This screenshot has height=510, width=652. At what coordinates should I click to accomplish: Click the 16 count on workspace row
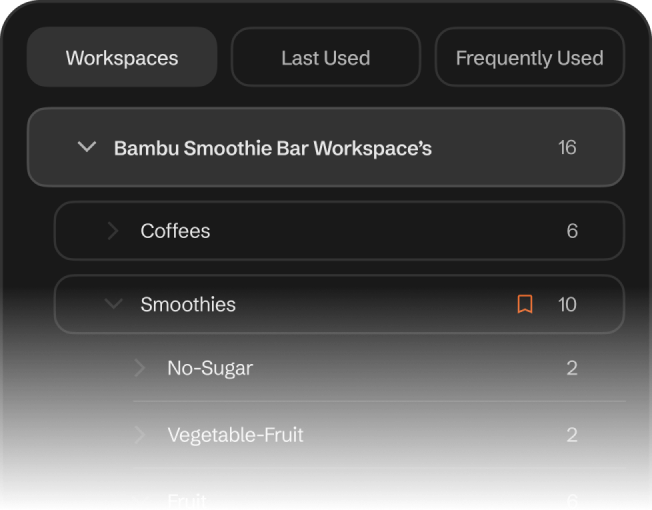[x=567, y=148]
